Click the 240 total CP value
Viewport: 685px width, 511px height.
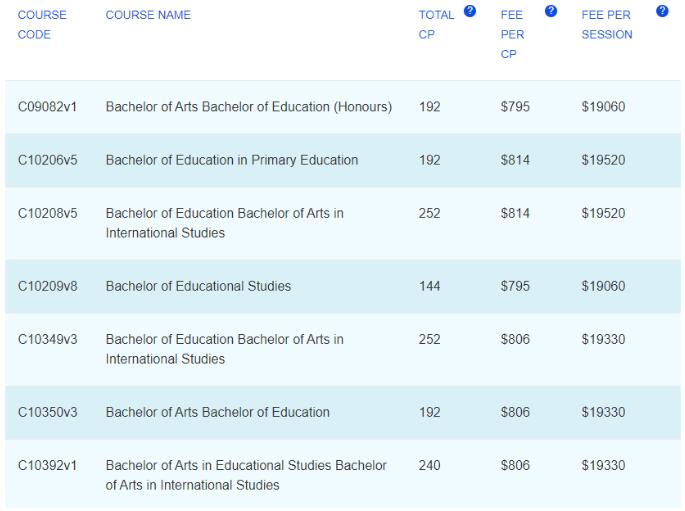(x=430, y=466)
